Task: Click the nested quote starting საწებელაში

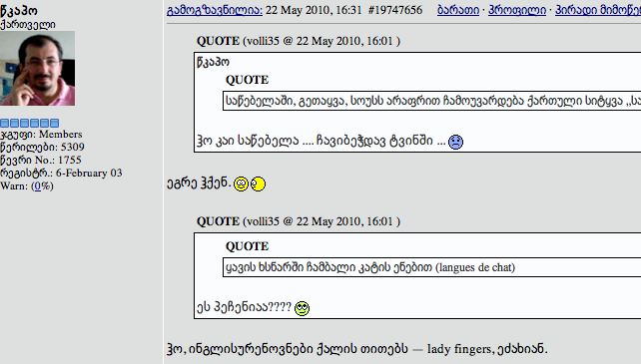Action: coord(431,101)
